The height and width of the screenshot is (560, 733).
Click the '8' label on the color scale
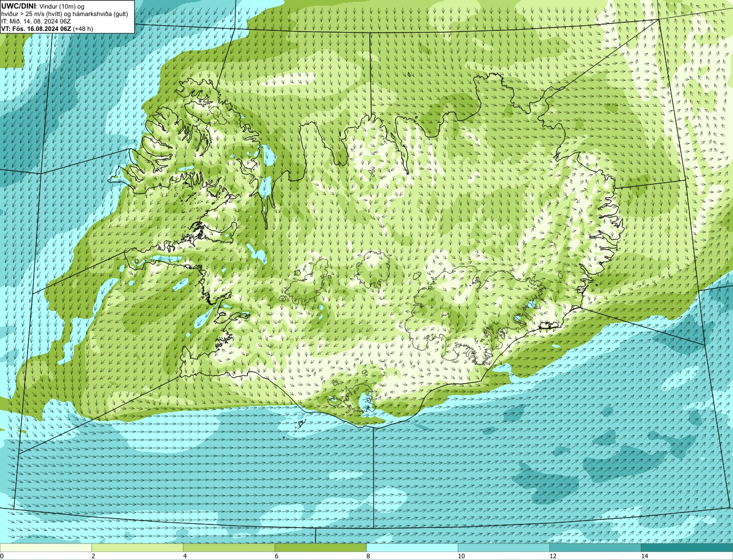[x=368, y=556]
